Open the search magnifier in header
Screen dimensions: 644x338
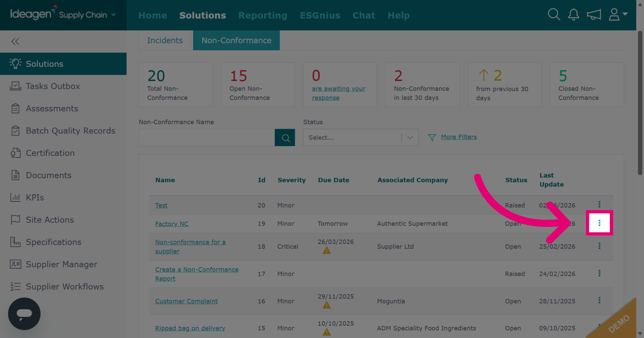pos(554,15)
